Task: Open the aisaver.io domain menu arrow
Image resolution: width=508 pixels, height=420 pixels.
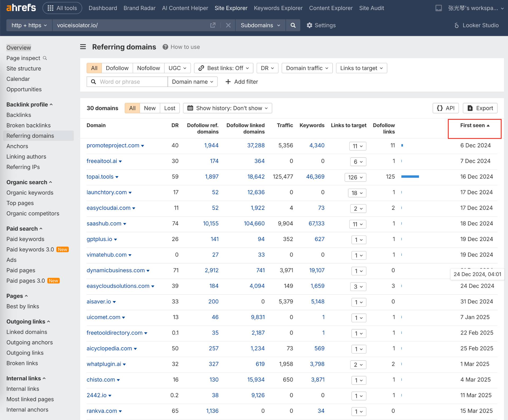Action: pyautogui.click(x=114, y=302)
